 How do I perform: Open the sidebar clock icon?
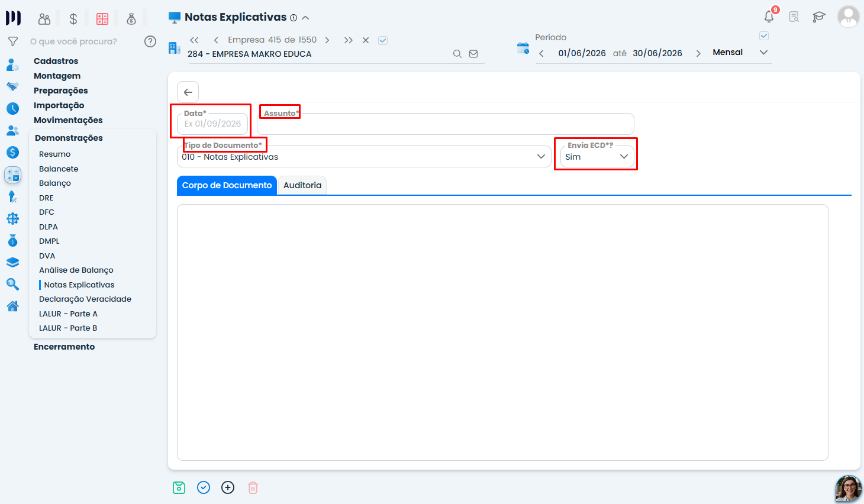tap(12, 108)
